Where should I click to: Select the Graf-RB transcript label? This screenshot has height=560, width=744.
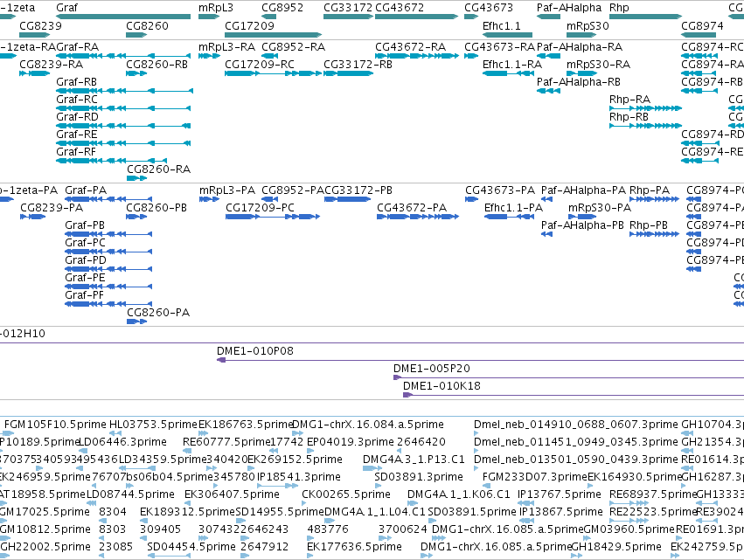[76, 82]
